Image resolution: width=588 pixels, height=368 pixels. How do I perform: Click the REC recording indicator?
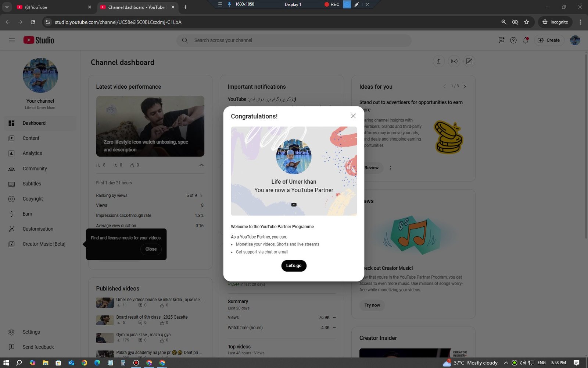(332, 4)
